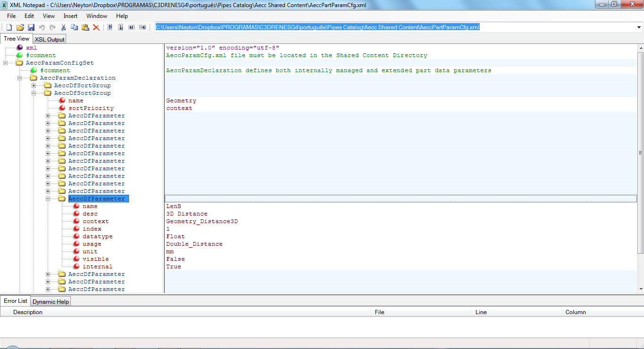Expand the AeccDfParameter directly below internal
This screenshot has height=349, width=644.
coord(48,274)
